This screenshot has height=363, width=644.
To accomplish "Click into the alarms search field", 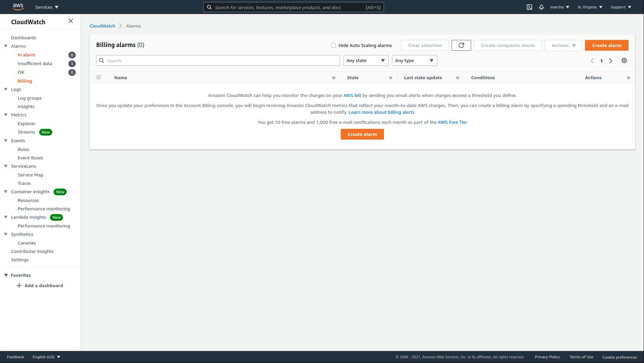I will pyautogui.click(x=218, y=61).
